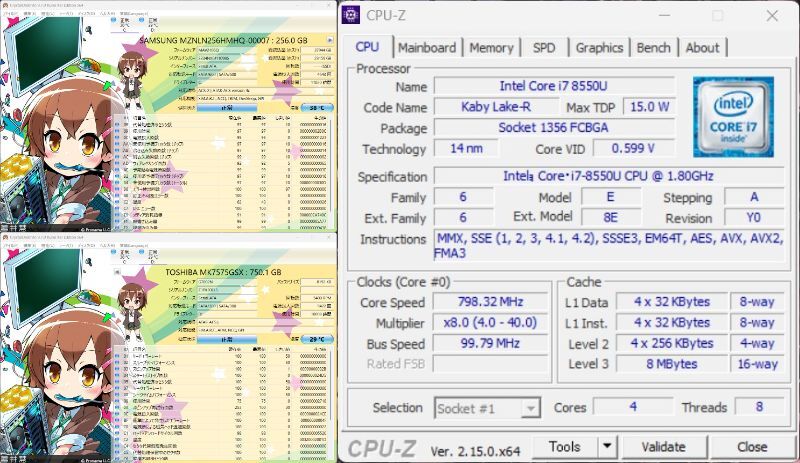Click the Threads value 8
800x463 pixels.
pos(759,407)
